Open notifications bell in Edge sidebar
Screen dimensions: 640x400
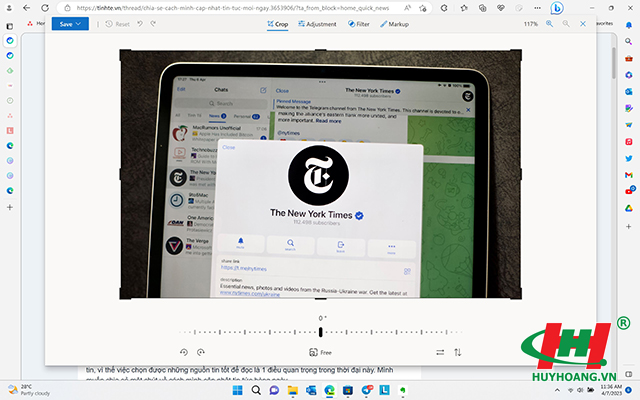tap(629, 25)
